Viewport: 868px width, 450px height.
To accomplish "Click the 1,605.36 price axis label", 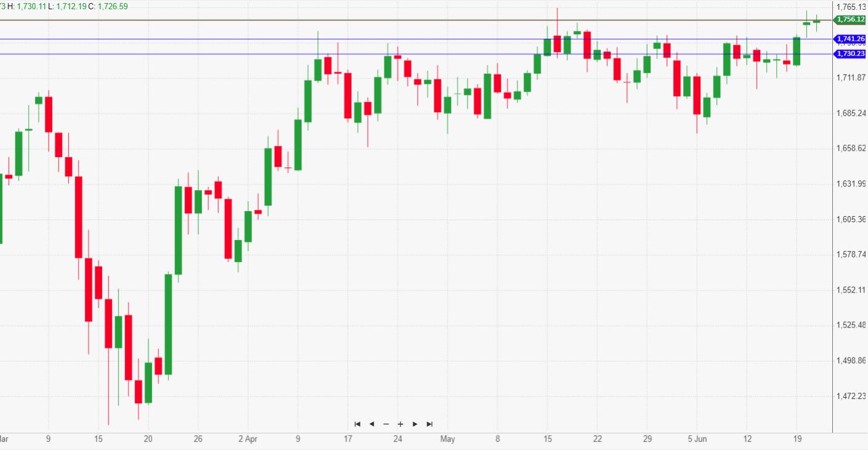I will (852, 219).
